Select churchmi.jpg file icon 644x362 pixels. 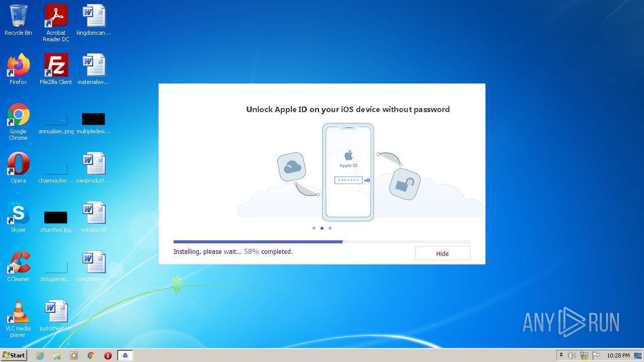point(56,222)
